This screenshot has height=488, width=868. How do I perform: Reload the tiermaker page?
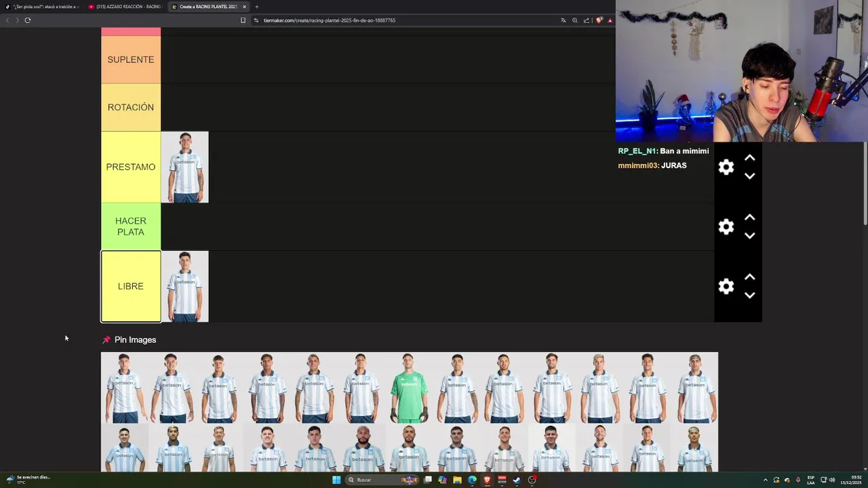coord(28,20)
